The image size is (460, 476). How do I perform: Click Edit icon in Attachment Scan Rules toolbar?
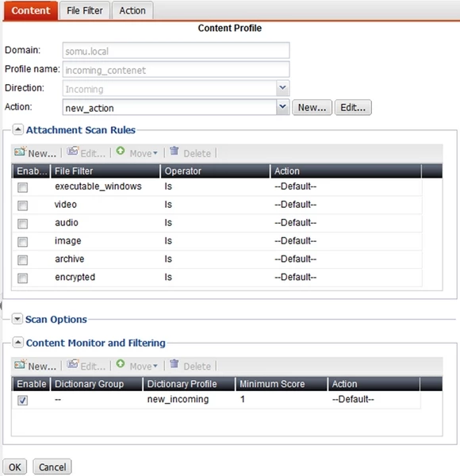click(73, 151)
